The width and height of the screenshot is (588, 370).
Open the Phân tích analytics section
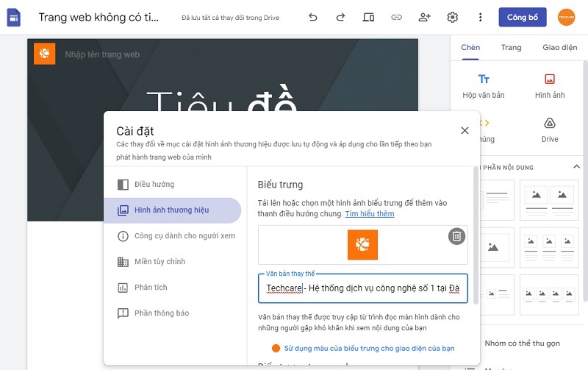click(173, 288)
